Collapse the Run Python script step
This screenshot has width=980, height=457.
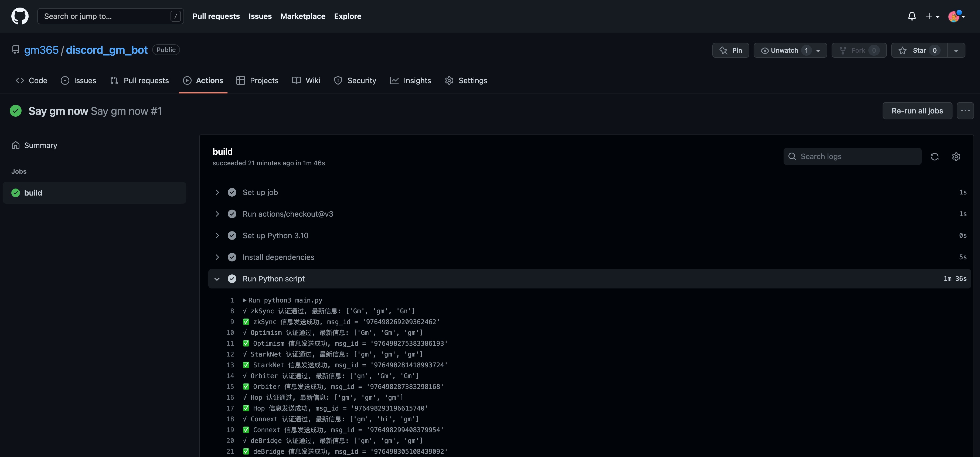pos(217,279)
